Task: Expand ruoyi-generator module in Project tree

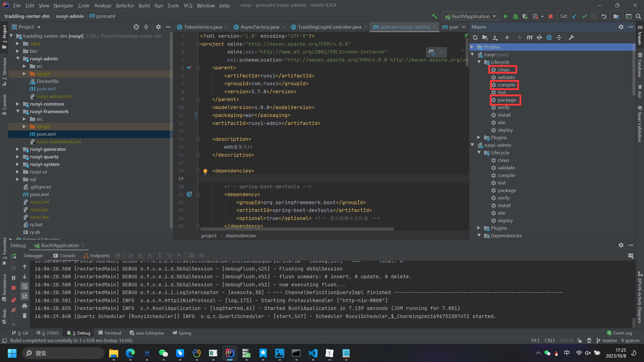Action: 17,149
